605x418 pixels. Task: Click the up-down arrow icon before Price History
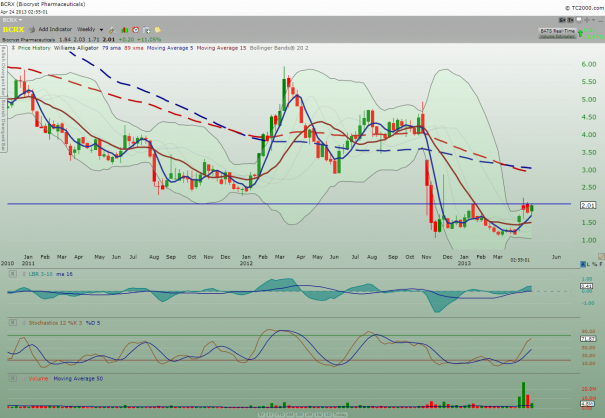click(13, 48)
